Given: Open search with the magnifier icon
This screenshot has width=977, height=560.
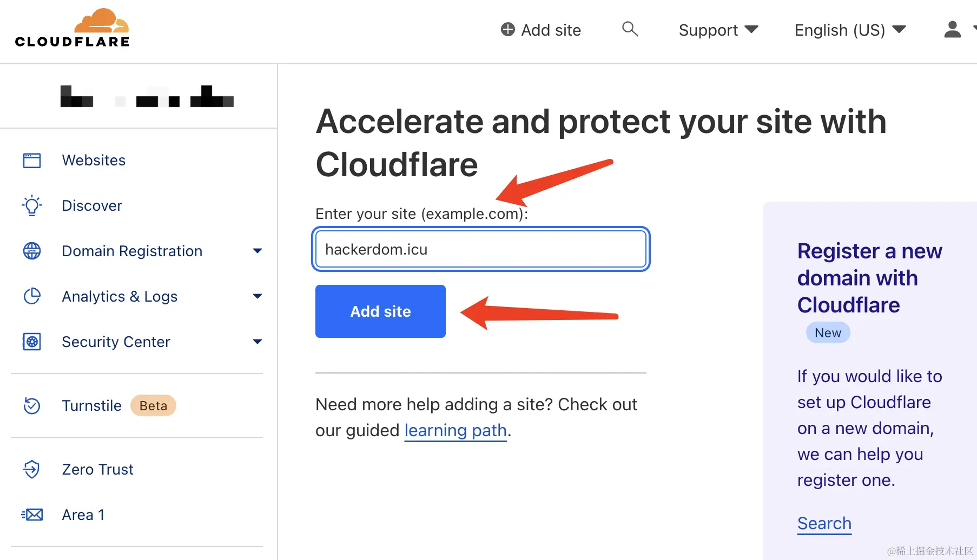Looking at the screenshot, I should click(x=630, y=29).
